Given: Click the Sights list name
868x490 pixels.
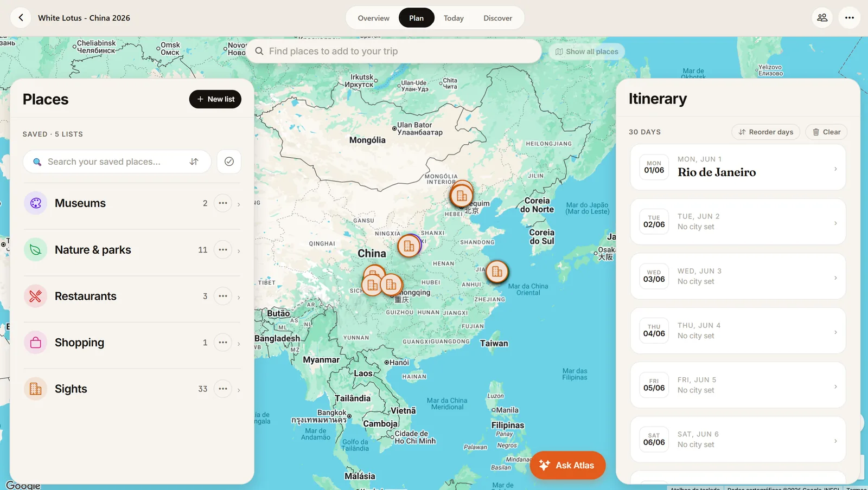Looking at the screenshot, I should 71,389.
